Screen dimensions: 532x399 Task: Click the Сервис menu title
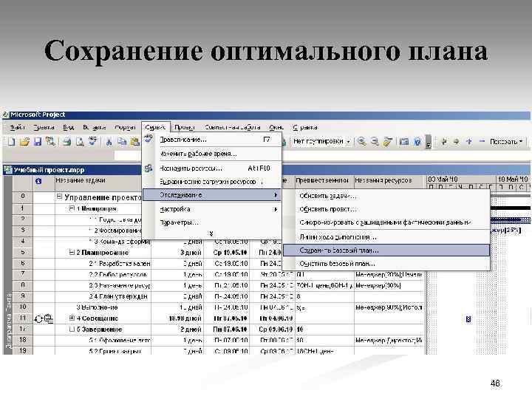(155, 128)
